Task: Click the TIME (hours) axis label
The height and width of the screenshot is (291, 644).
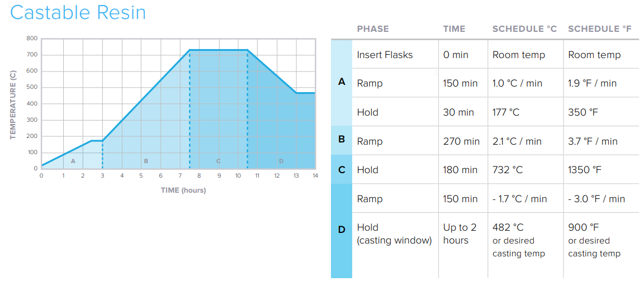Action: click(178, 190)
